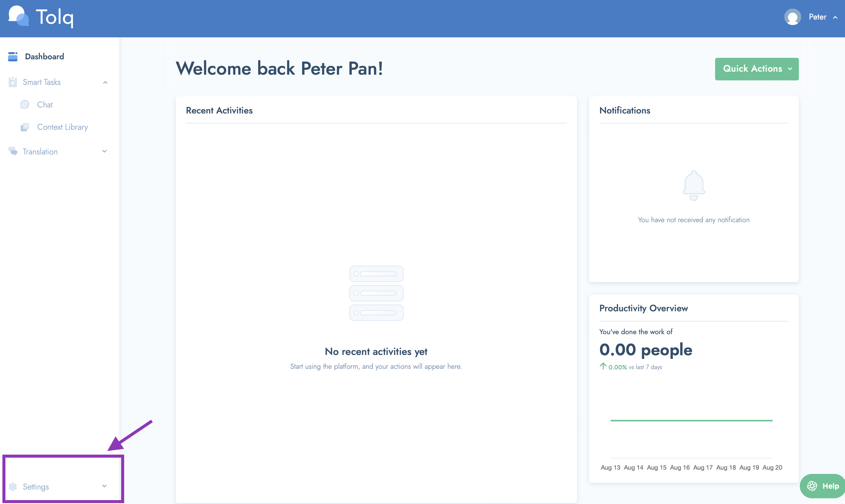Click the Peter username label

817,17
